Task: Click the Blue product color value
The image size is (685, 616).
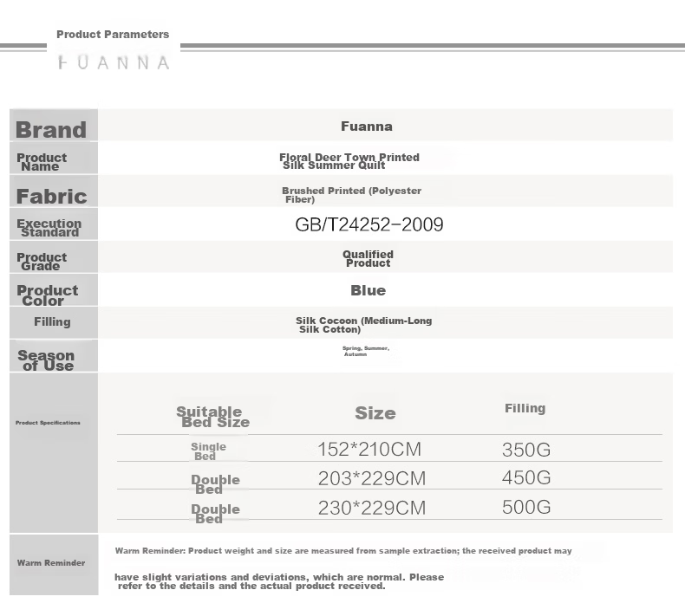Action: click(368, 290)
